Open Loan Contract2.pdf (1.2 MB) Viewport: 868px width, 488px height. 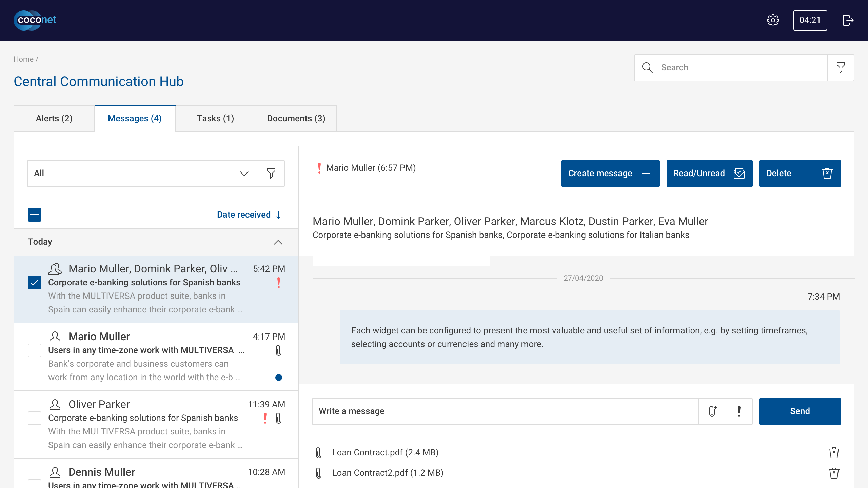(388, 473)
